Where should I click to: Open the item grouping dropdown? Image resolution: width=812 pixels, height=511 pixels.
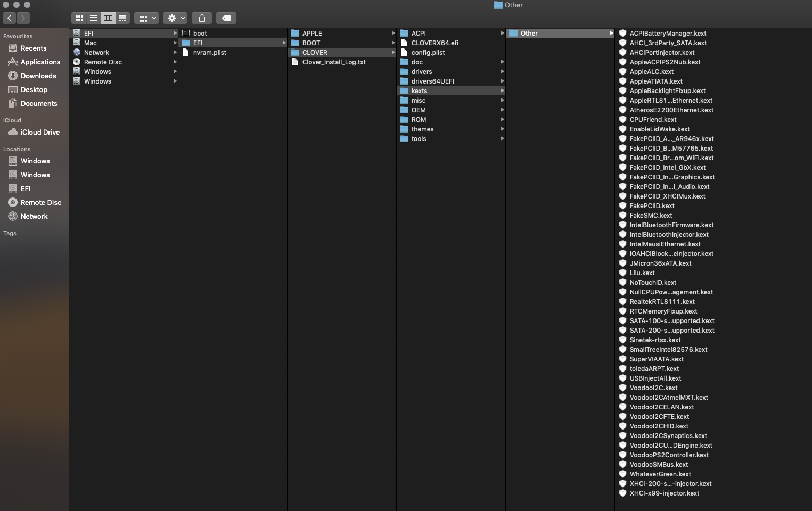coord(145,18)
